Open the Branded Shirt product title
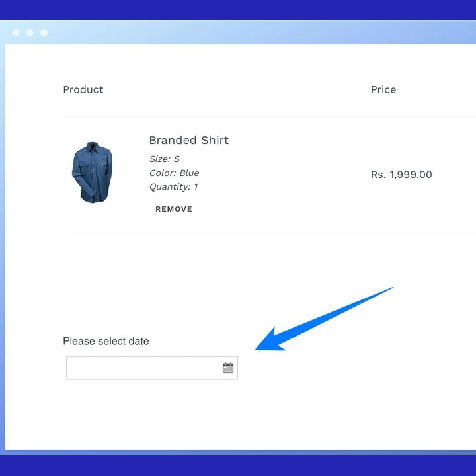This screenshot has width=476, height=476. coord(189,140)
